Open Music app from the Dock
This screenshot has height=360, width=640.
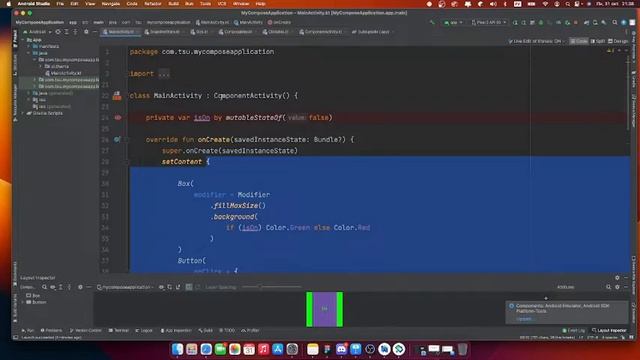click(263, 349)
